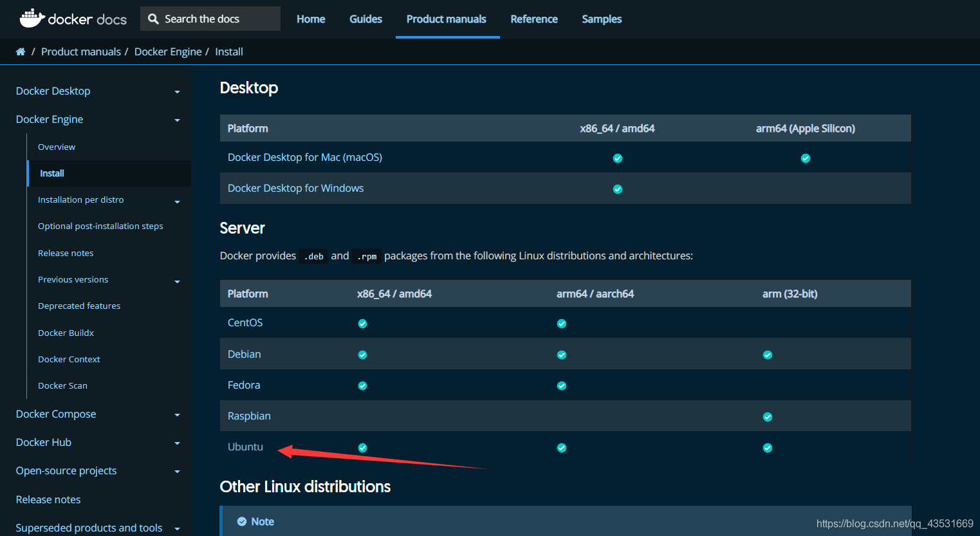
Task: Click the Install breadcrumb link
Action: tap(229, 51)
